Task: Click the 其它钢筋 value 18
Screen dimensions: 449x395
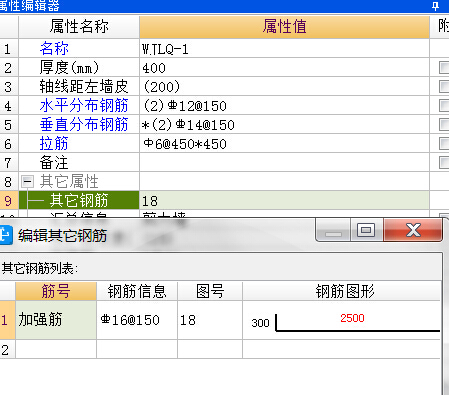Action: point(284,201)
